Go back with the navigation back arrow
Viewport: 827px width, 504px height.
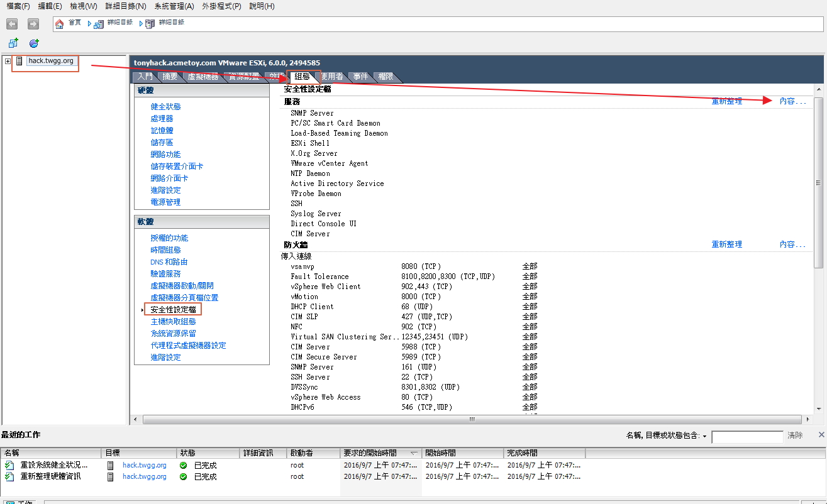point(12,24)
